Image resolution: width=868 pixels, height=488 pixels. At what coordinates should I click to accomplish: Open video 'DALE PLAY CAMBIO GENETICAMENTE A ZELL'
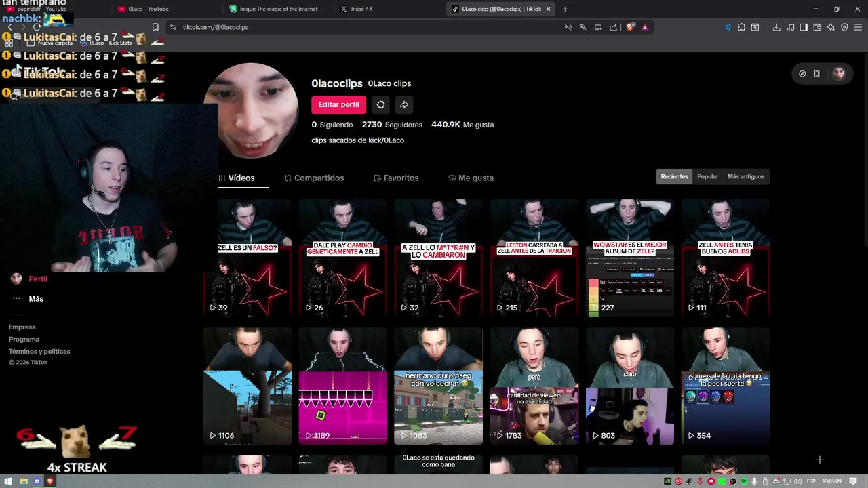pos(342,258)
